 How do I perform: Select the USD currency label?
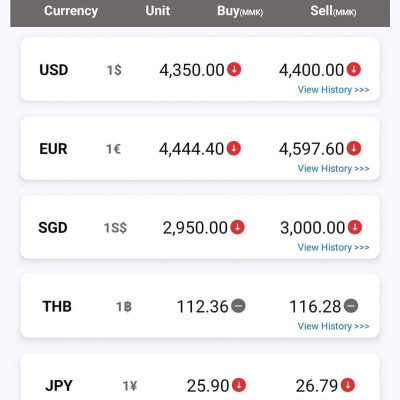[54, 70]
